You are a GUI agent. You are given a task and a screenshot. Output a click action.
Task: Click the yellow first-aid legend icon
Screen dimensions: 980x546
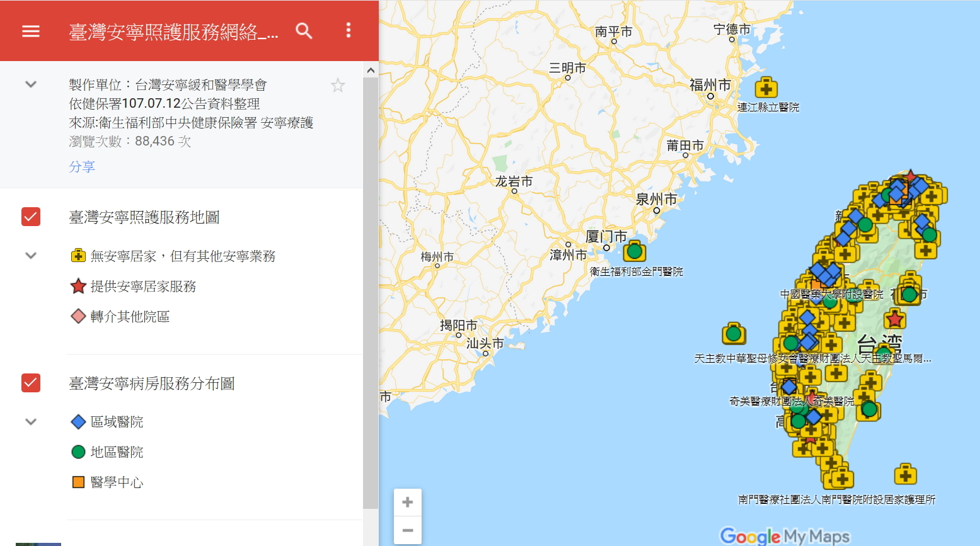tap(78, 256)
